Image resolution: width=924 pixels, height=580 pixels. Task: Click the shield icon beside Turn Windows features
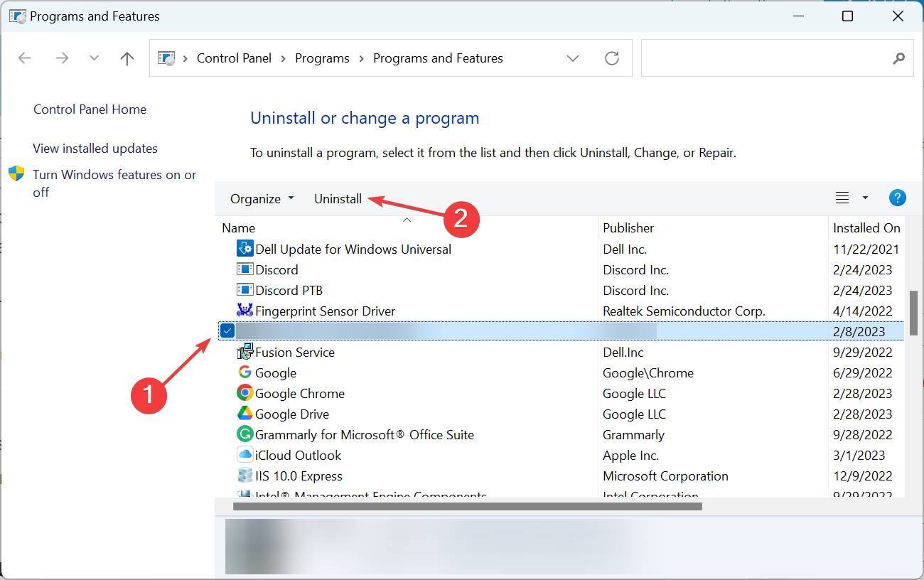16,174
